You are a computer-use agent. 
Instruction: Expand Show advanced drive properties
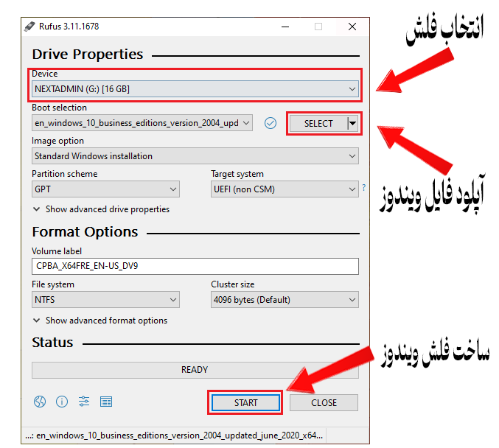coord(101,209)
